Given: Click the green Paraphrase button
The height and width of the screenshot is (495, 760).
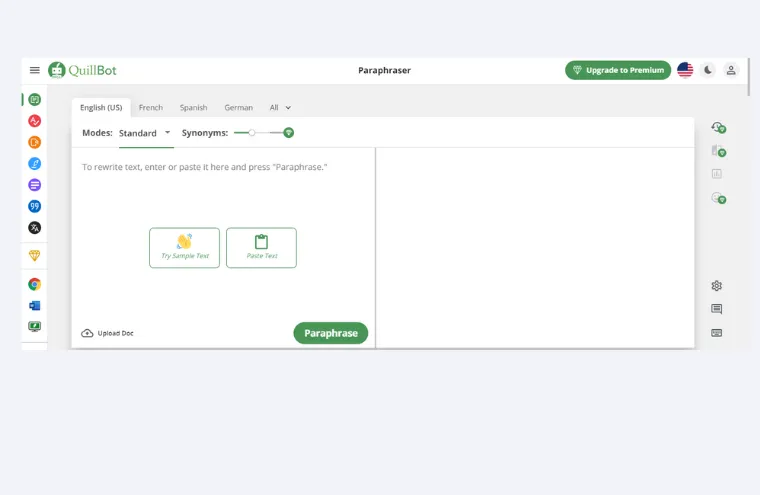Looking at the screenshot, I should [331, 333].
